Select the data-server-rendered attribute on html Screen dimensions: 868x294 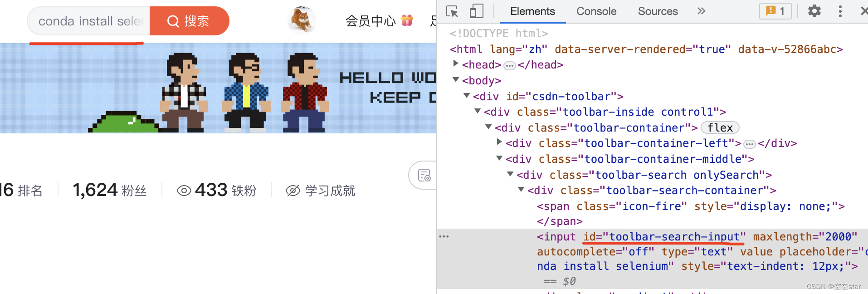643,49
